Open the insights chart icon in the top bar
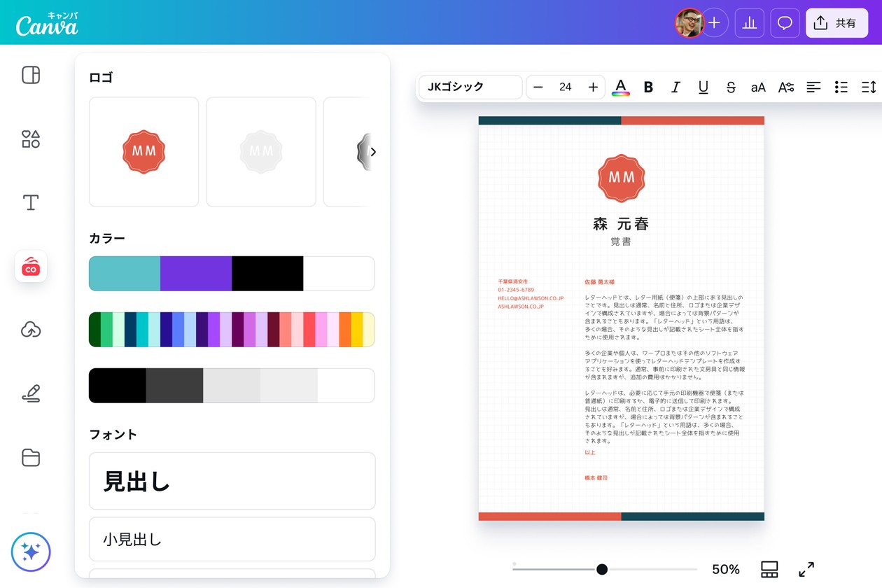The image size is (882, 588). (749, 22)
